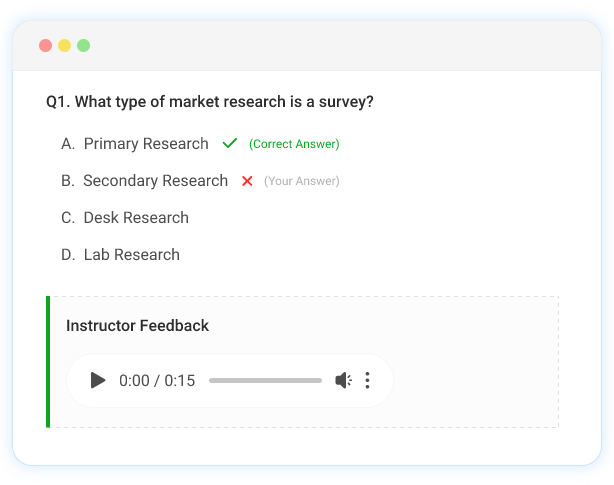
Task: Click the yellow window minimize dot
Action: pyautogui.click(x=64, y=46)
